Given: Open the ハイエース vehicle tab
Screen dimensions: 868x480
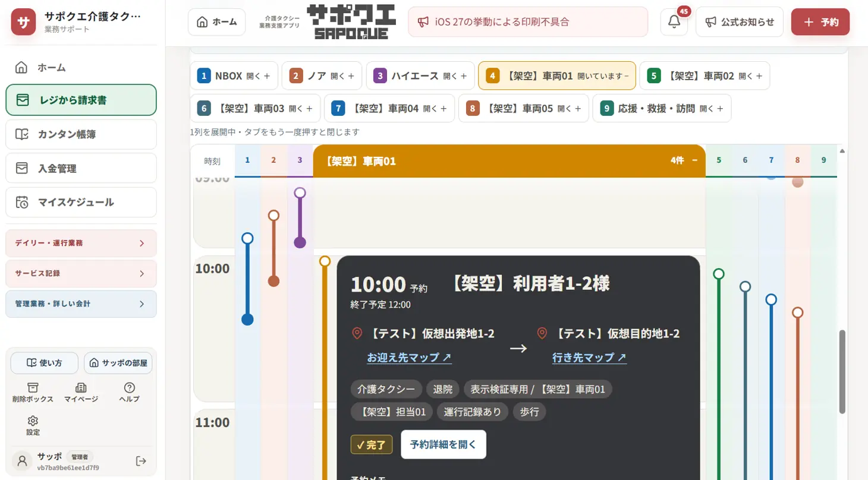Looking at the screenshot, I should tap(420, 75).
